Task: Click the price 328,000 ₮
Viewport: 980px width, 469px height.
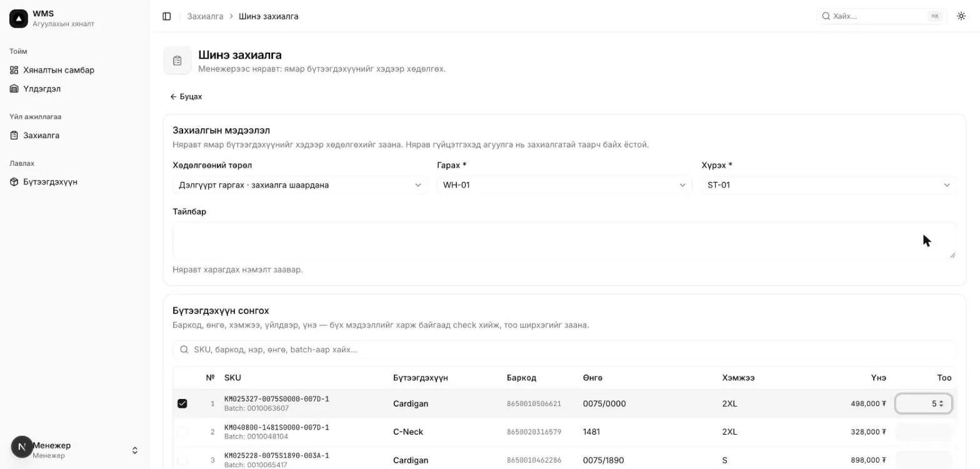Action: click(868, 432)
